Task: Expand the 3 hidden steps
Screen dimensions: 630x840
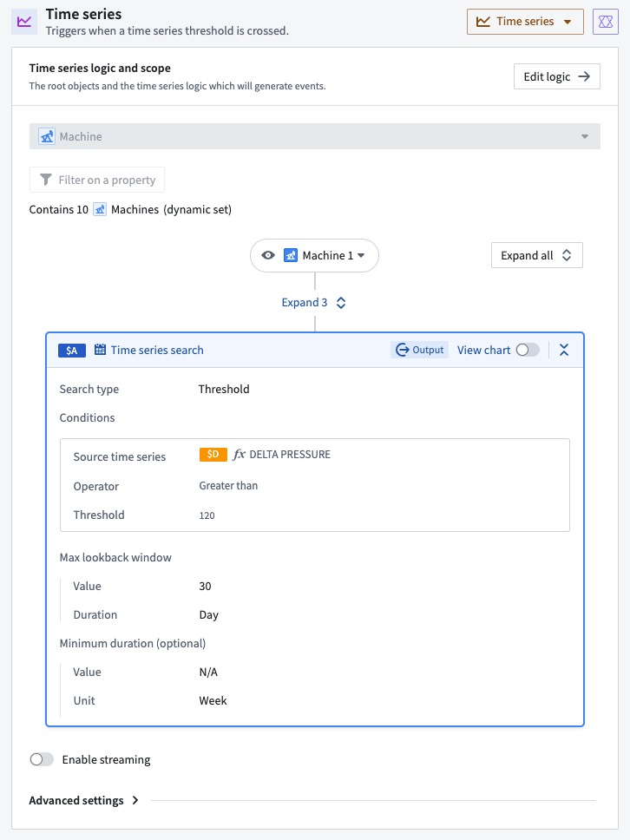Action: 314,303
